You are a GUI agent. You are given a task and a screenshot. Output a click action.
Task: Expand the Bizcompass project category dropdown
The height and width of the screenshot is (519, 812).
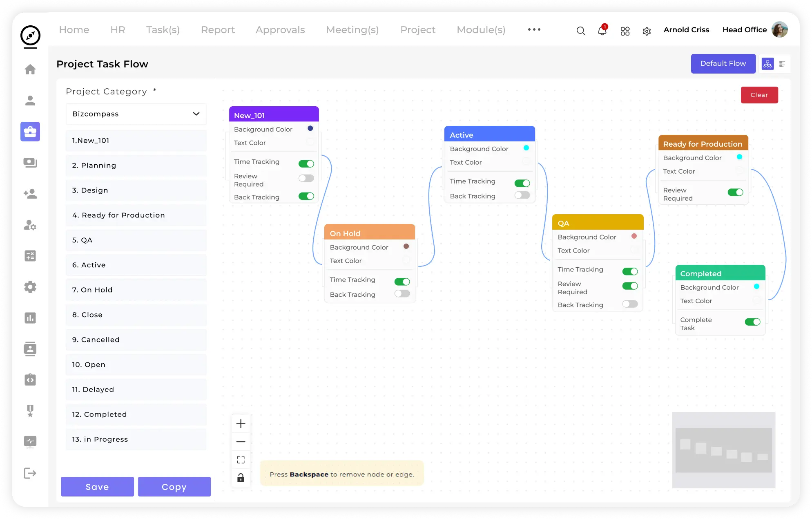tap(136, 114)
